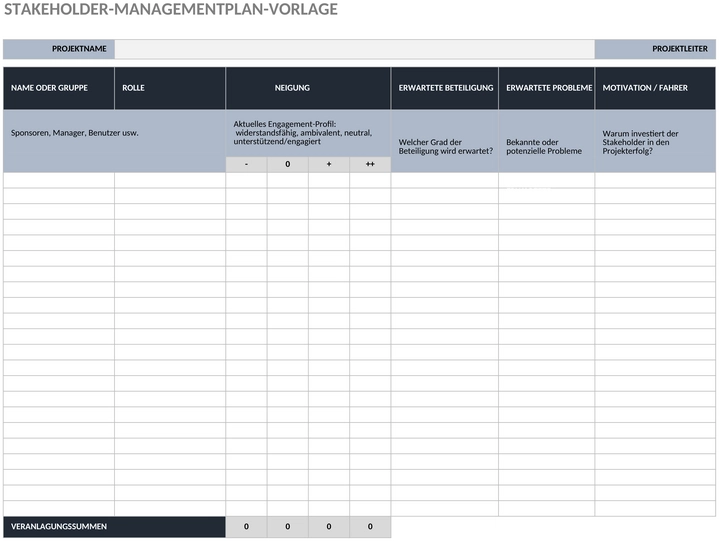Select the total 0 below the '-' column
The image size is (719, 541).
coord(246,527)
